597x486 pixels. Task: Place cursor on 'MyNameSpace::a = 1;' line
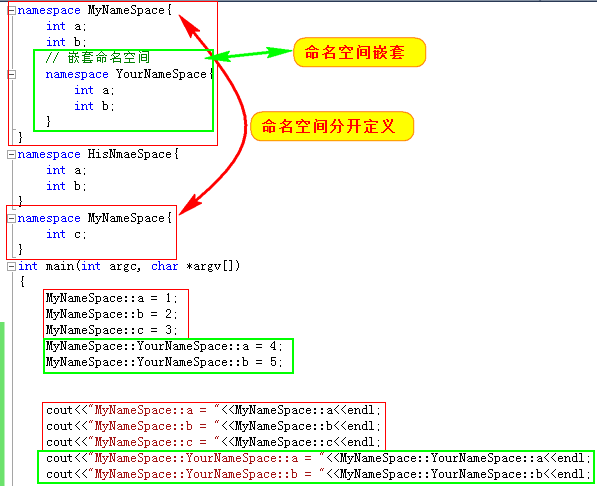112,298
